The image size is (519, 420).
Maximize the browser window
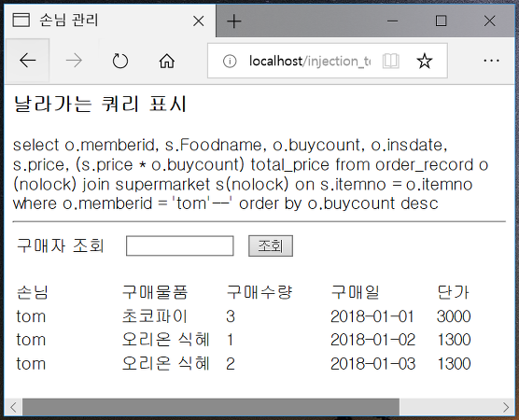pyautogui.click(x=441, y=21)
